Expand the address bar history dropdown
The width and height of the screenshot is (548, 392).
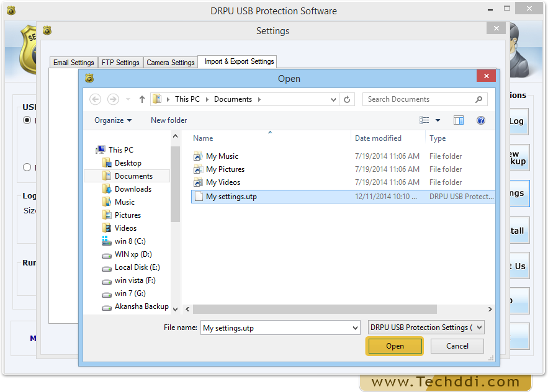pos(333,100)
